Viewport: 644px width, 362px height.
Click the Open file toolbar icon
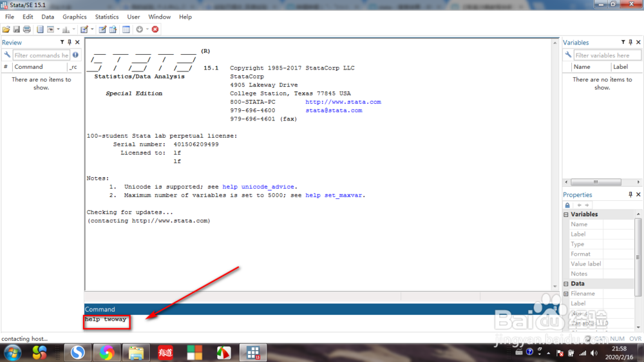[x=6, y=29]
